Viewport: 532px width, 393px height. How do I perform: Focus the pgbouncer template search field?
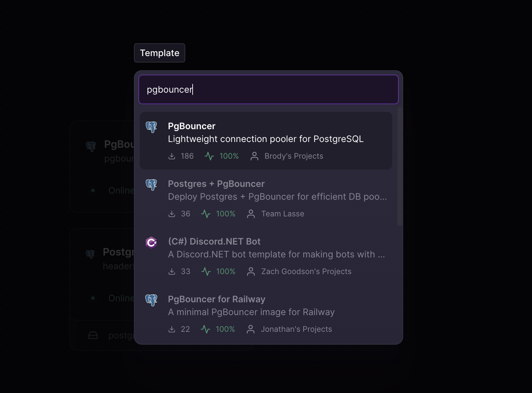click(269, 89)
